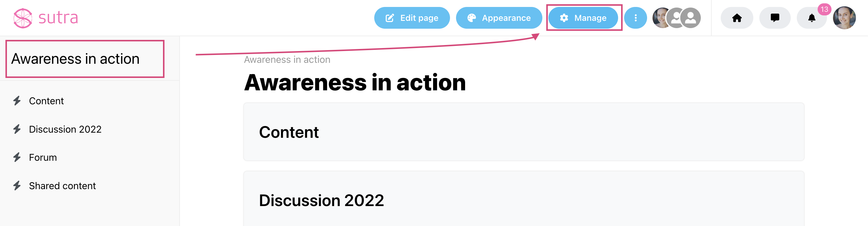Click the lightning icon beside Shared content

click(x=17, y=186)
